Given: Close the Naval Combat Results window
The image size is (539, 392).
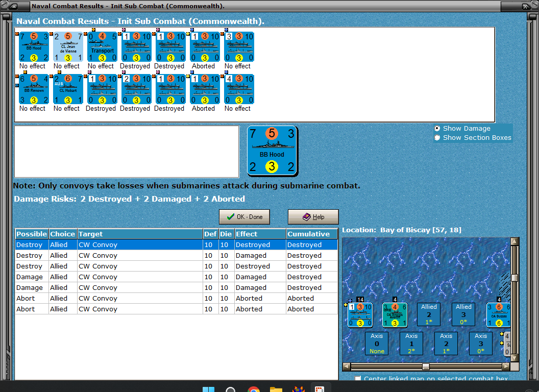Looking at the screenshot, I should click(x=526, y=6).
